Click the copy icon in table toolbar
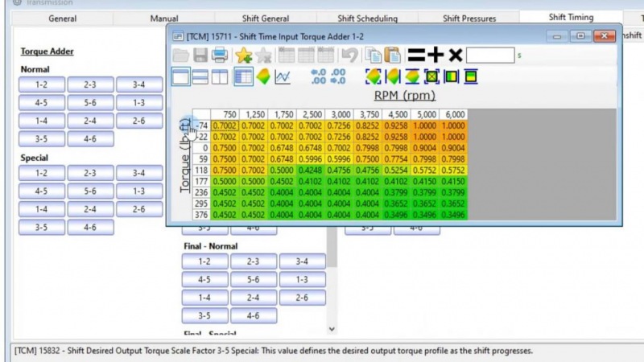Viewport: 644px width, 362px height. click(372, 56)
